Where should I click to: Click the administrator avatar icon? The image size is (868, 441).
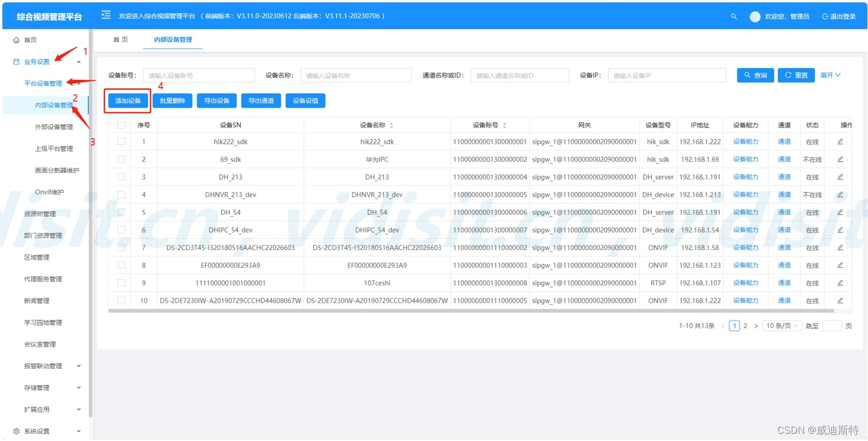point(755,17)
